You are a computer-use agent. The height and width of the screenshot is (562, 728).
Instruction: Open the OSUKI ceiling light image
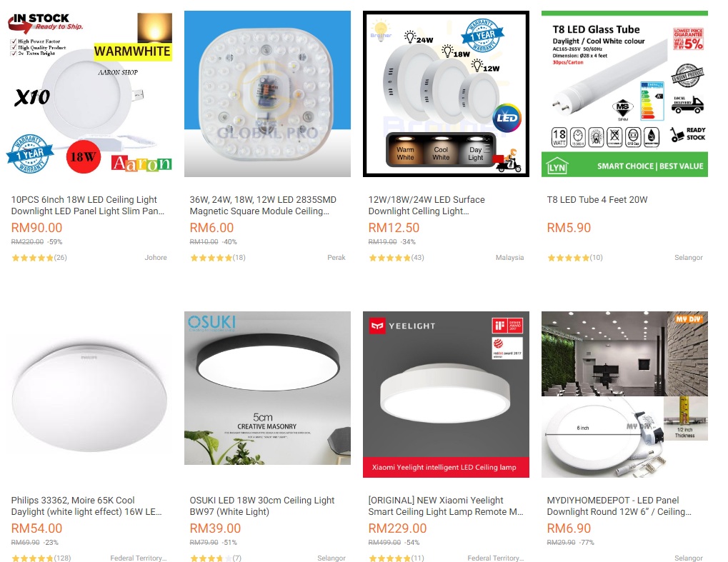click(267, 388)
